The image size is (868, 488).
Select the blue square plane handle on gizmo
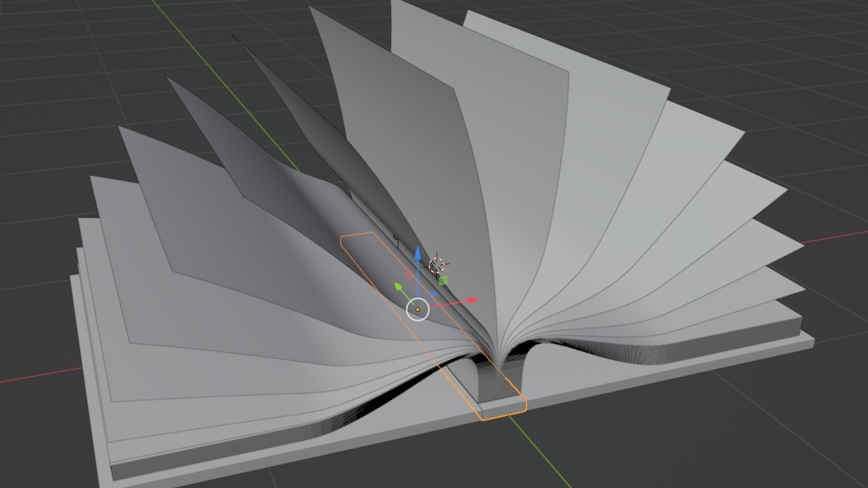coord(433,295)
